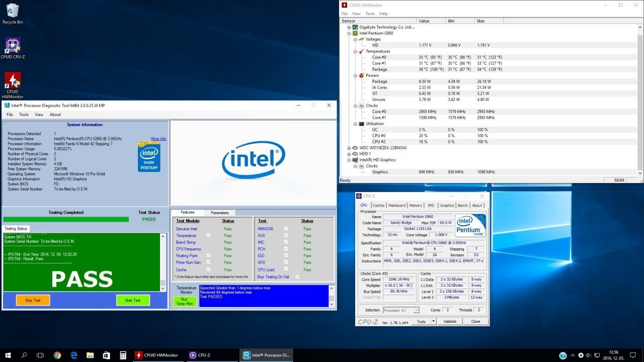The image size is (644, 362).
Task: Launch Microsoft Edge from the taskbar
Action: [x=73, y=355]
